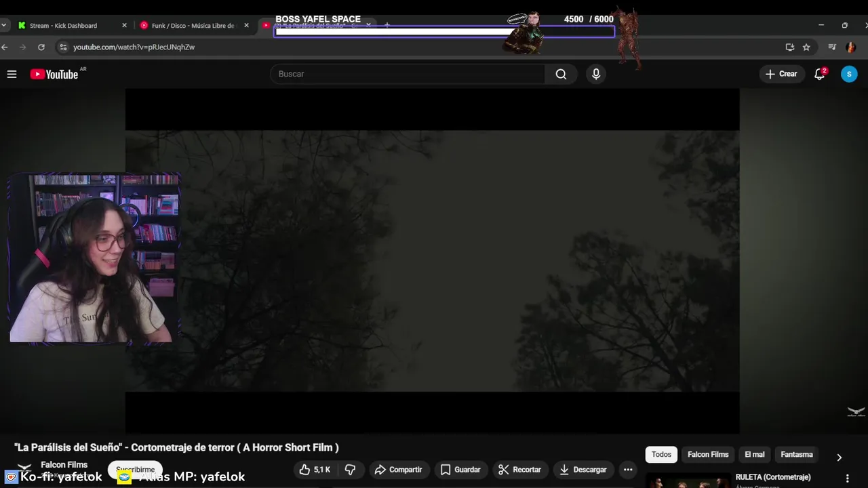Select the Todos filter chip
Screen dimensions: 868x488
click(661, 455)
